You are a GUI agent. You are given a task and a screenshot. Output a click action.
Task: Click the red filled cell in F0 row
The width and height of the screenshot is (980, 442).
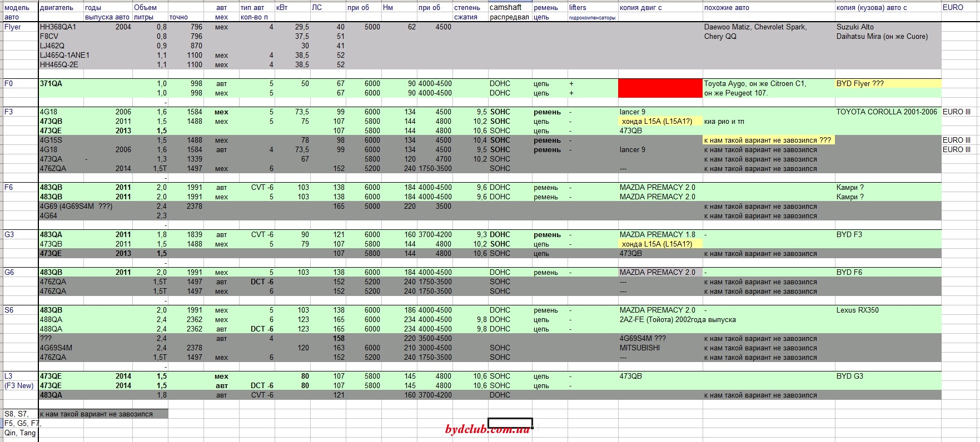tap(660, 88)
